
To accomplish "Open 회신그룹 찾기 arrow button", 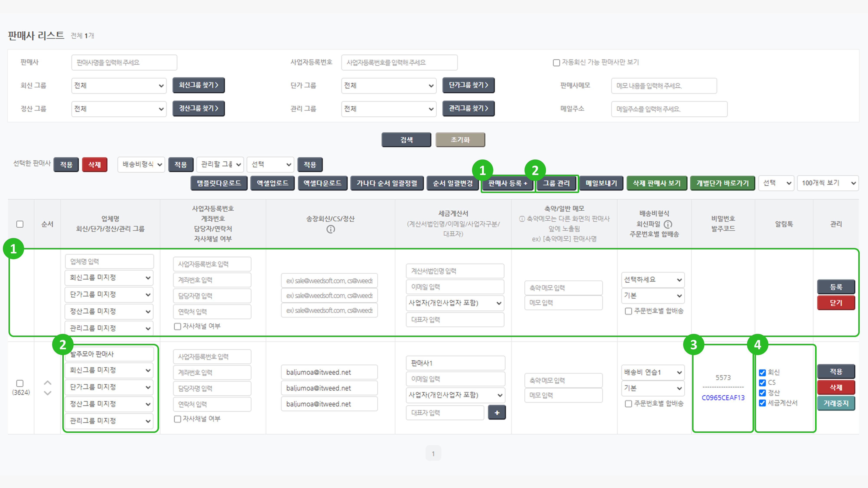I will (199, 85).
